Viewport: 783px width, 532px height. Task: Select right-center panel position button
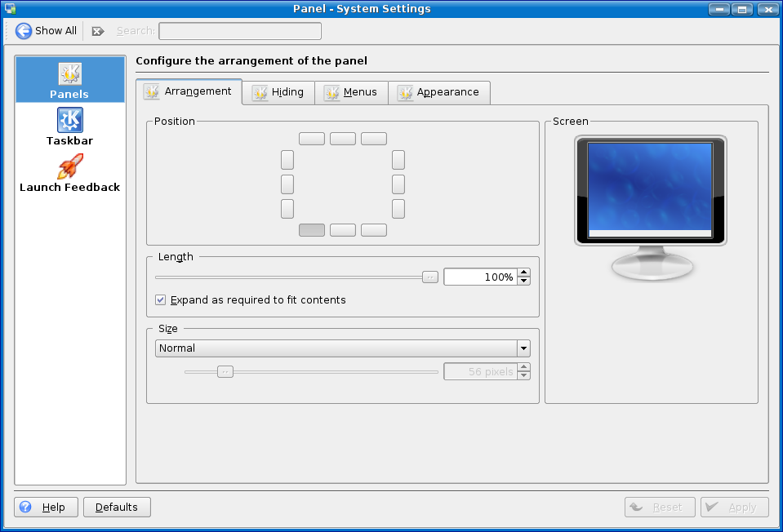(398, 184)
